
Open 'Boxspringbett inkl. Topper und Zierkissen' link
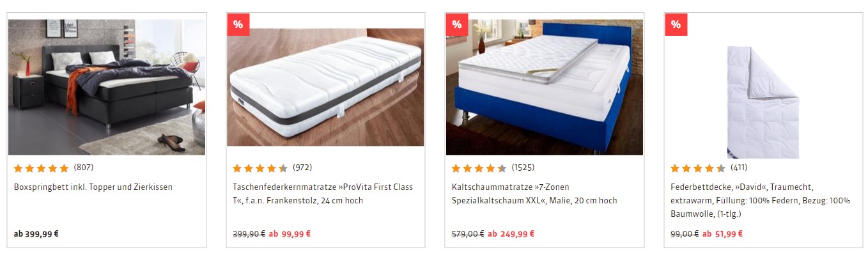click(93, 187)
